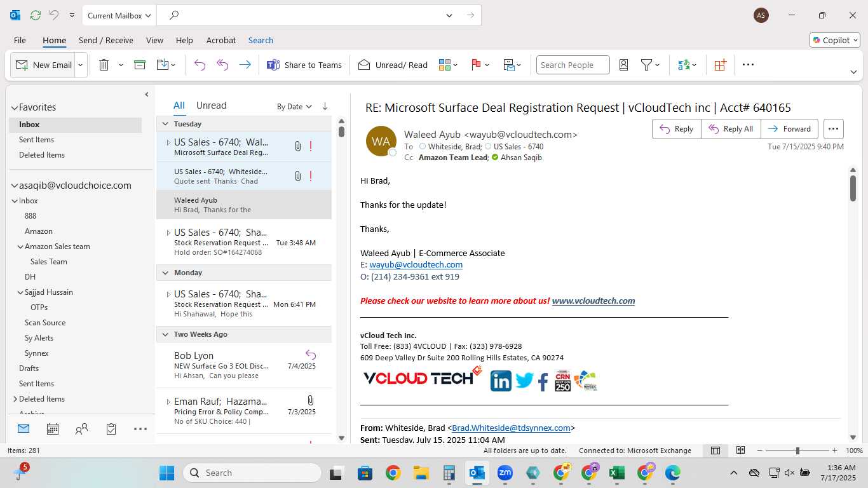
Task: Click the Undo icon in title bar
Action: coord(54,15)
